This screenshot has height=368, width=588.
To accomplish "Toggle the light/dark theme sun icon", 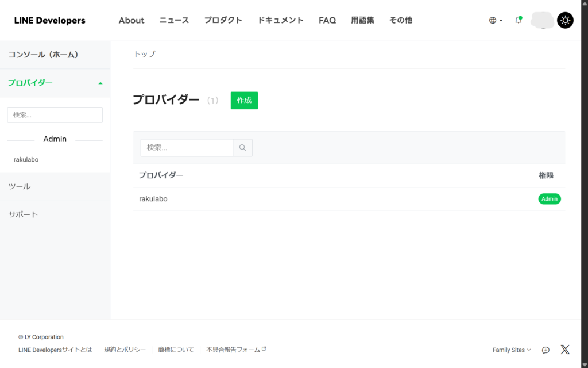I will tap(565, 20).
